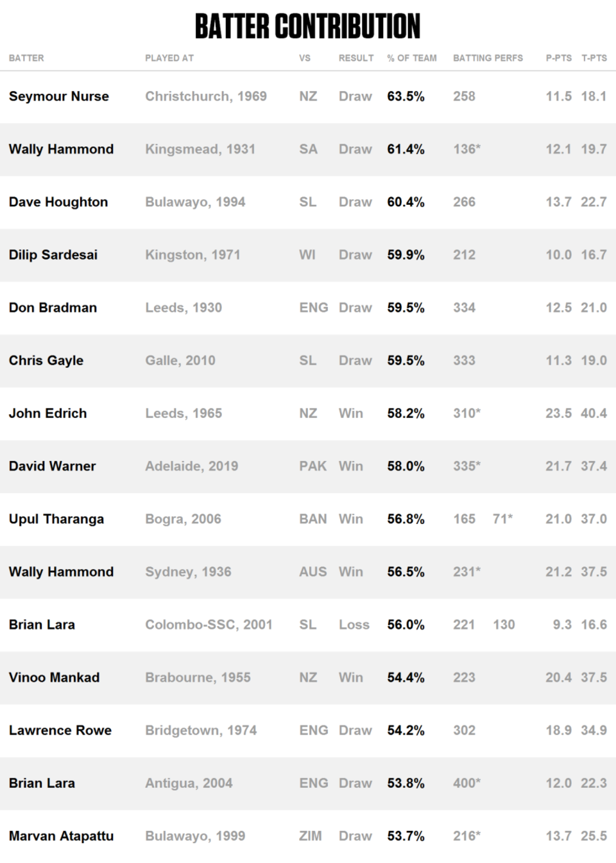
Task: Click Marvan Atapattu's name
Action: [x=61, y=836]
